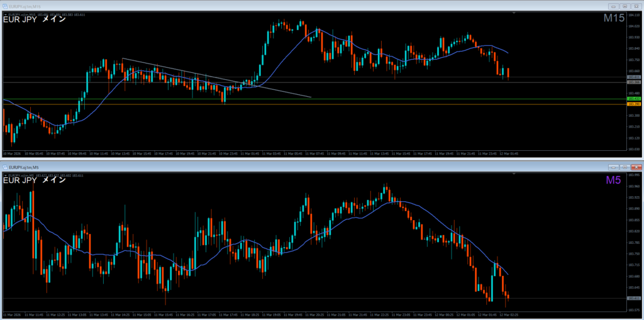Click the M15 chart window icon
644x320 pixels.
(5, 6)
